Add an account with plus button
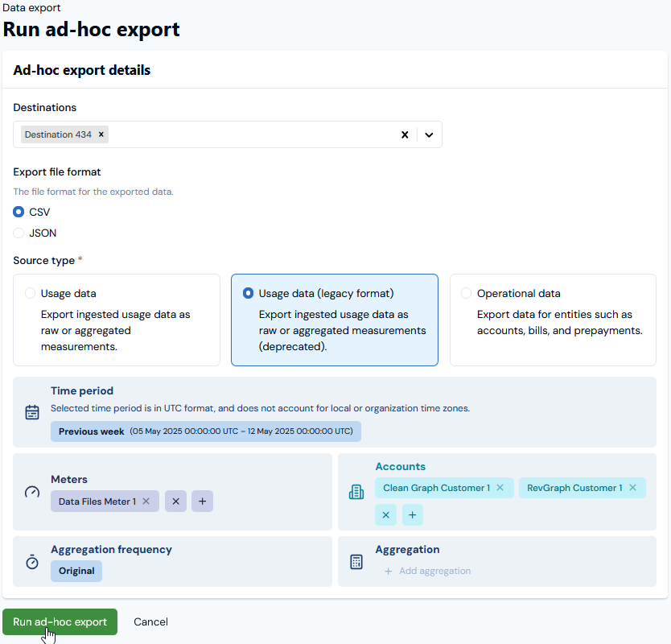Screen dimensions: 671x644 tap(413, 514)
